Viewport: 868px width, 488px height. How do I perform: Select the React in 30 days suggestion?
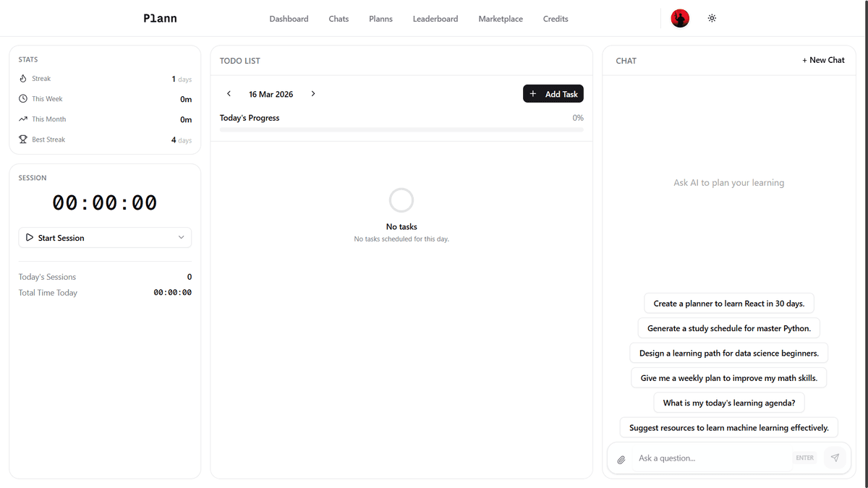coord(728,304)
